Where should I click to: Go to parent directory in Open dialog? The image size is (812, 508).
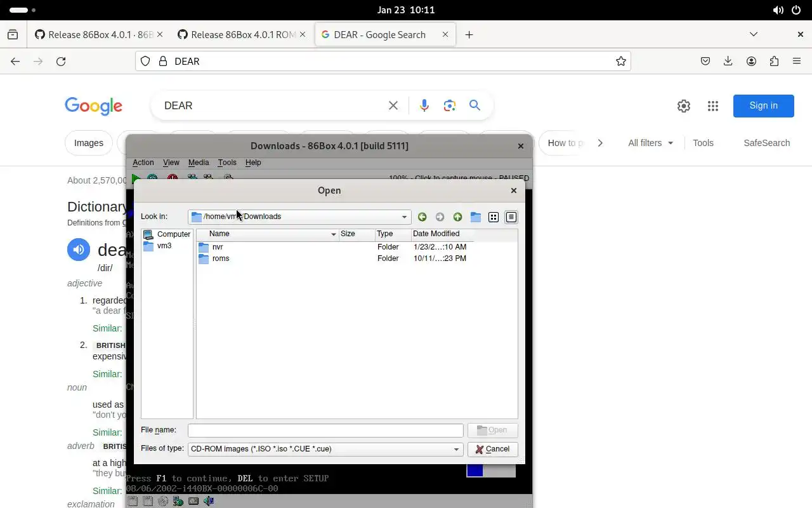point(457,217)
